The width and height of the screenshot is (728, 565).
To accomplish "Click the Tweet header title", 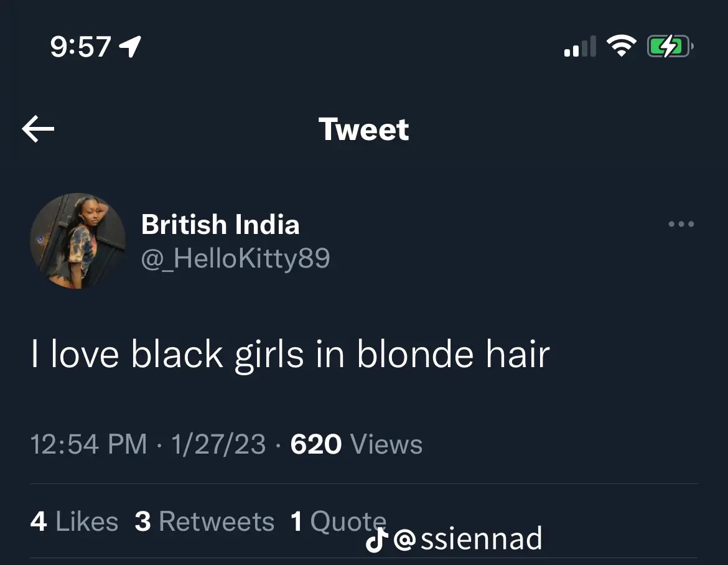I will [x=363, y=129].
